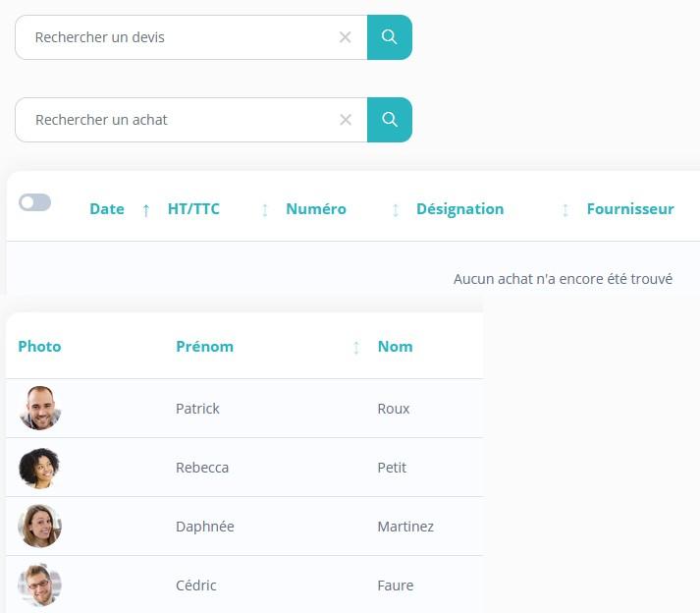Clear the 'Rechercher un devis' field
The height and width of the screenshot is (613, 700).
tap(345, 37)
